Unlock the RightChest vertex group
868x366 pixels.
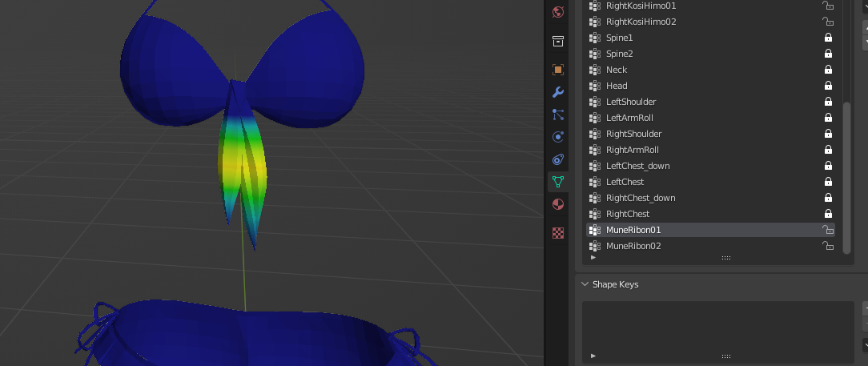pyautogui.click(x=828, y=214)
